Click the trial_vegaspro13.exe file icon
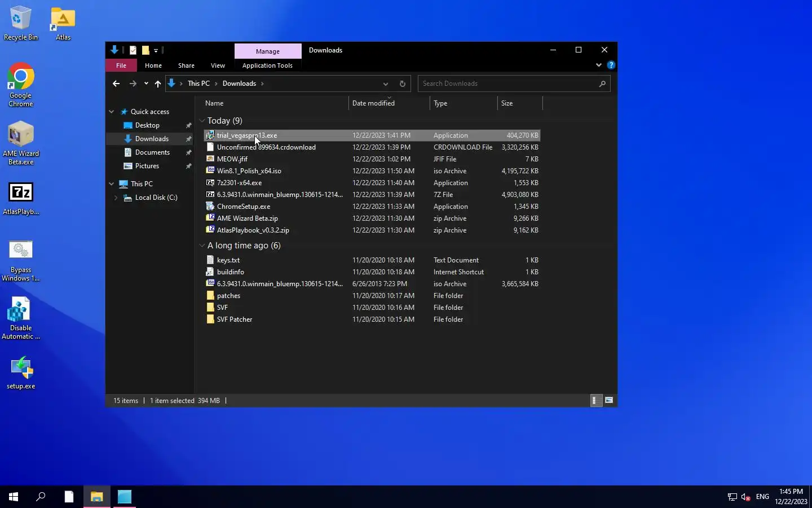Image resolution: width=812 pixels, height=508 pixels. tap(210, 135)
